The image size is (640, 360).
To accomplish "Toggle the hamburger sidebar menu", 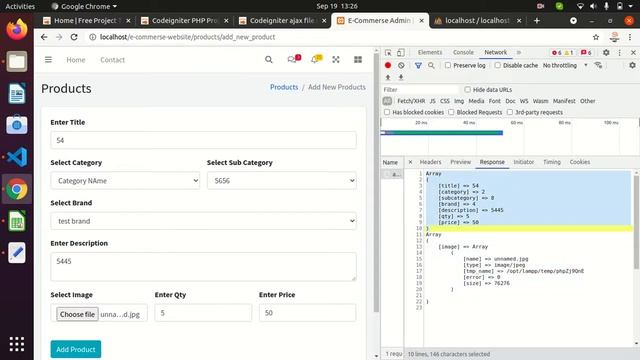I will (x=48, y=60).
